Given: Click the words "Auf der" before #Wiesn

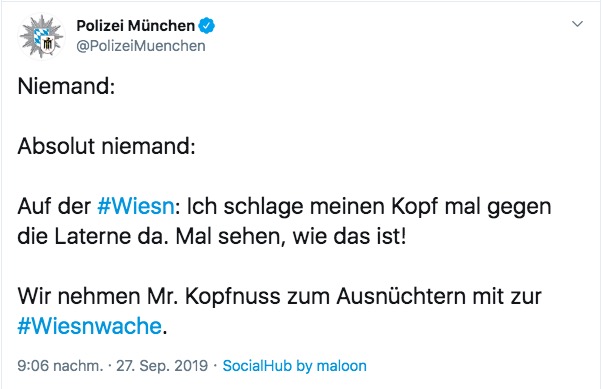Looking at the screenshot, I should (x=54, y=206).
